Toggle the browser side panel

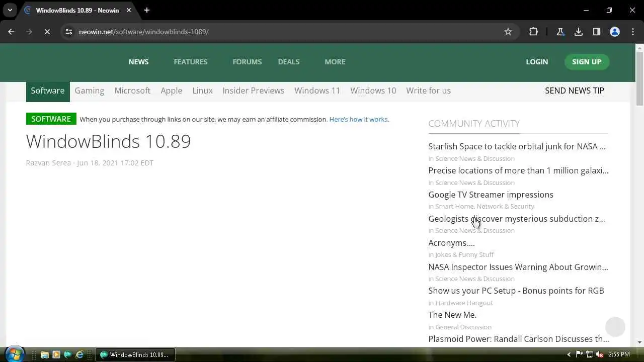tap(597, 32)
